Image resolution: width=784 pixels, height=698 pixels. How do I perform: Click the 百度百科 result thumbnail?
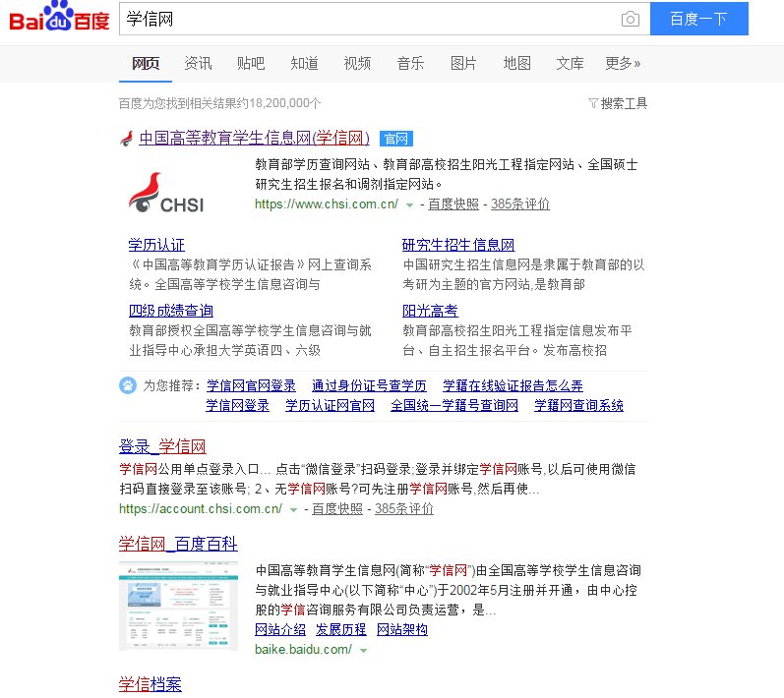tap(178, 606)
